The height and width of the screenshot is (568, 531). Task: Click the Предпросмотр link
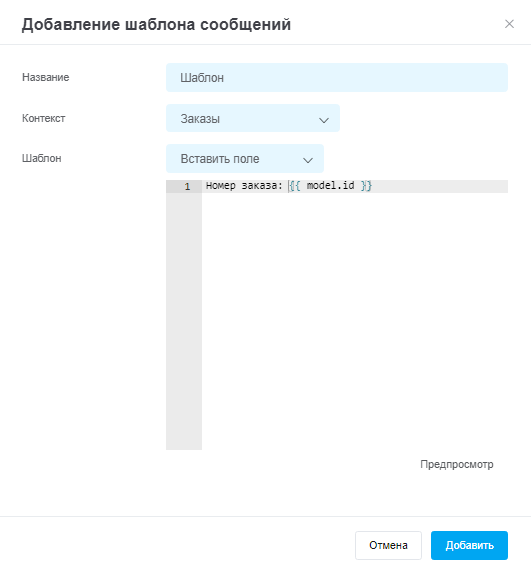[457, 464]
